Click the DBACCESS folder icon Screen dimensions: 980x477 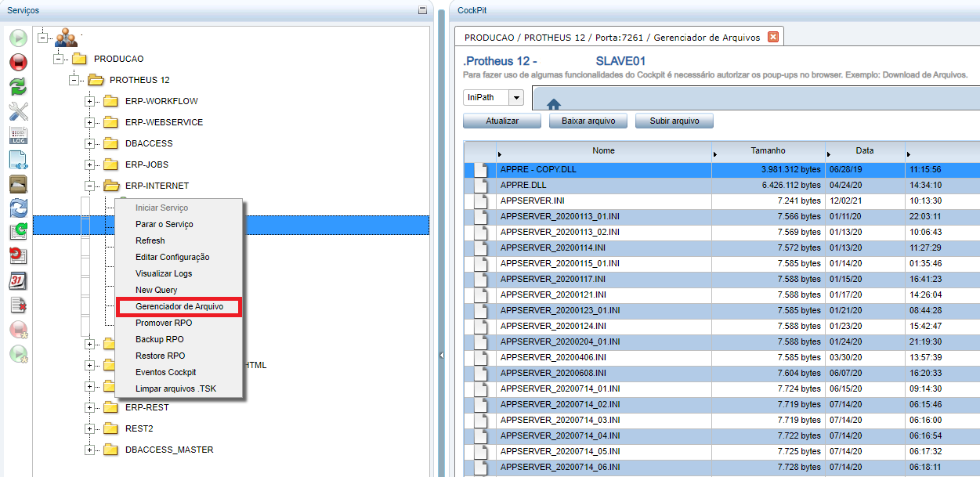(110, 143)
